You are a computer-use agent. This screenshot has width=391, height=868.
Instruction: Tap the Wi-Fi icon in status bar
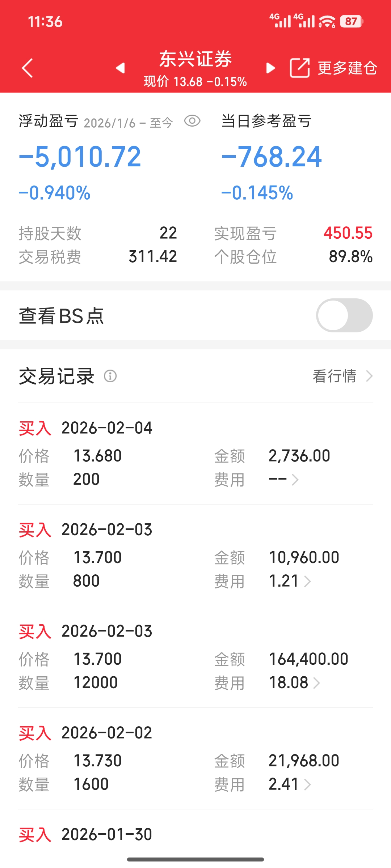coord(327,22)
